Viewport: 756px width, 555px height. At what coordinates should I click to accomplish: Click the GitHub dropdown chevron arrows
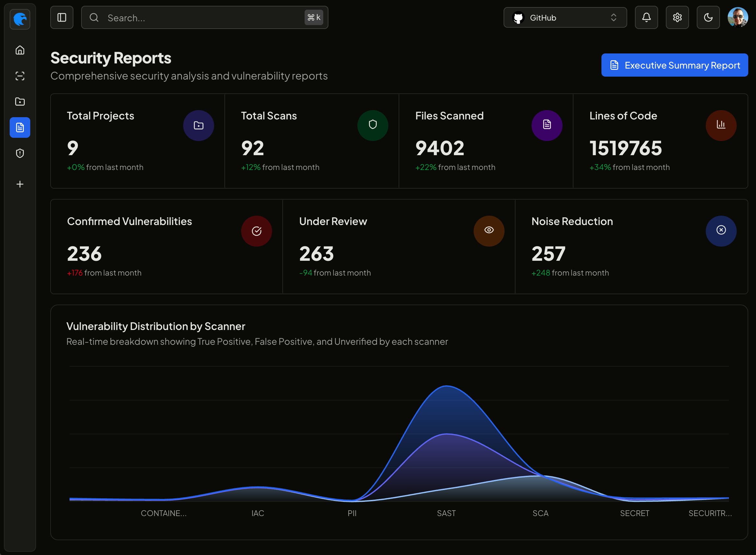pos(613,17)
